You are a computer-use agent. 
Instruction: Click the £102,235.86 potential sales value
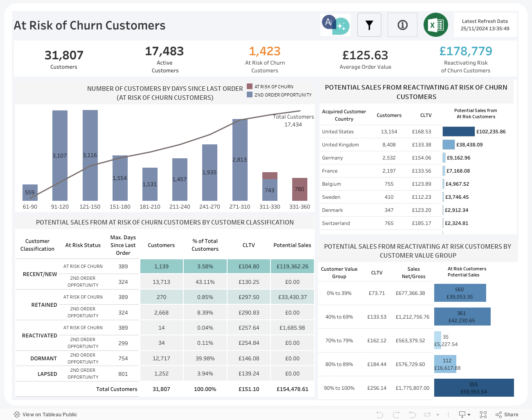pyautogui.click(x=491, y=131)
